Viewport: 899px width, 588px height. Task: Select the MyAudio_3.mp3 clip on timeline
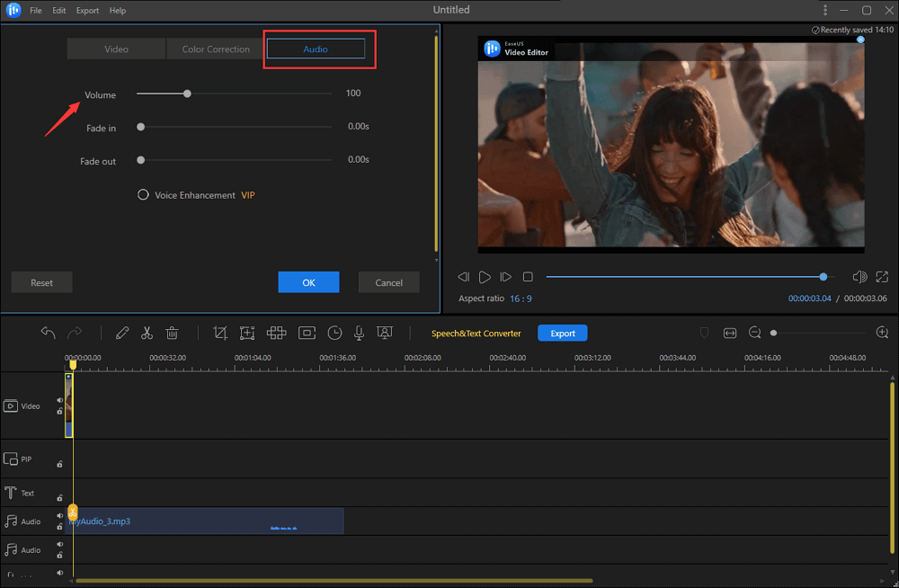207,521
